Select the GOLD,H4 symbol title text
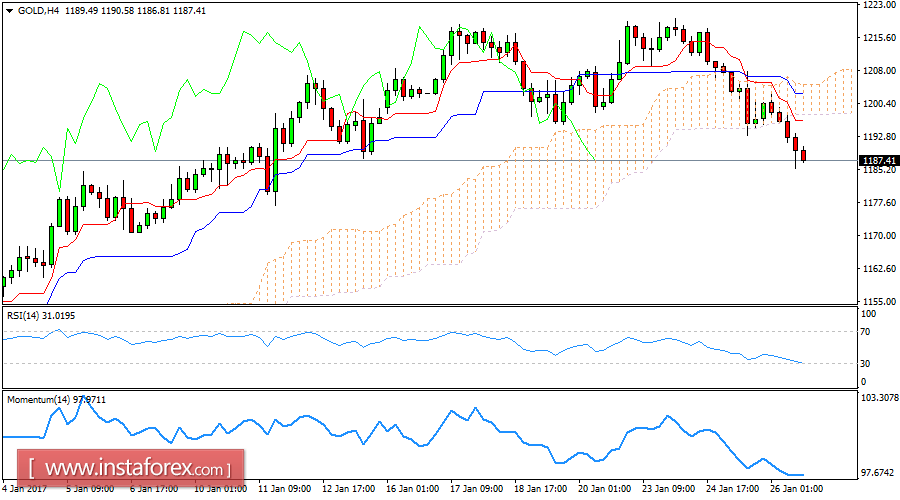Screen dimensions: 900x500 pyautogui.click(x=38, y=11)
